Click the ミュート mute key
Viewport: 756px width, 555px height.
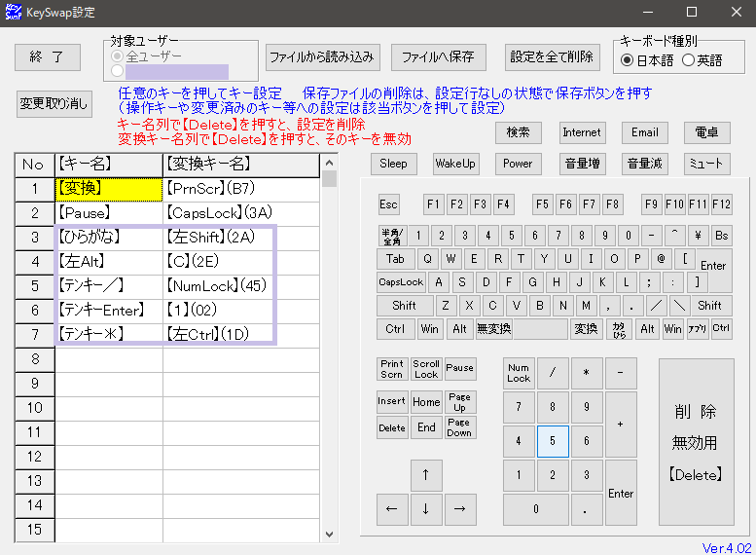pos(706,164)
